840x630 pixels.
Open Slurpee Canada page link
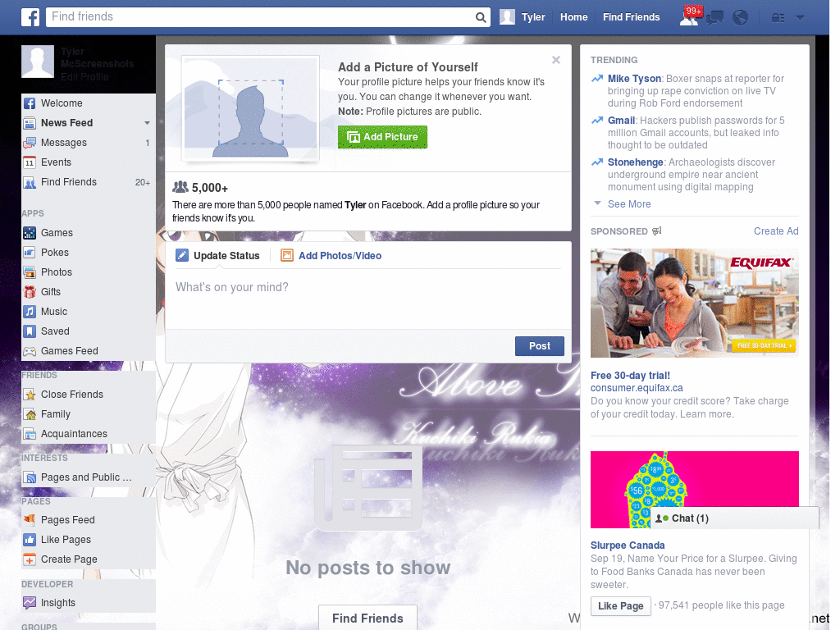coord(628,546)
